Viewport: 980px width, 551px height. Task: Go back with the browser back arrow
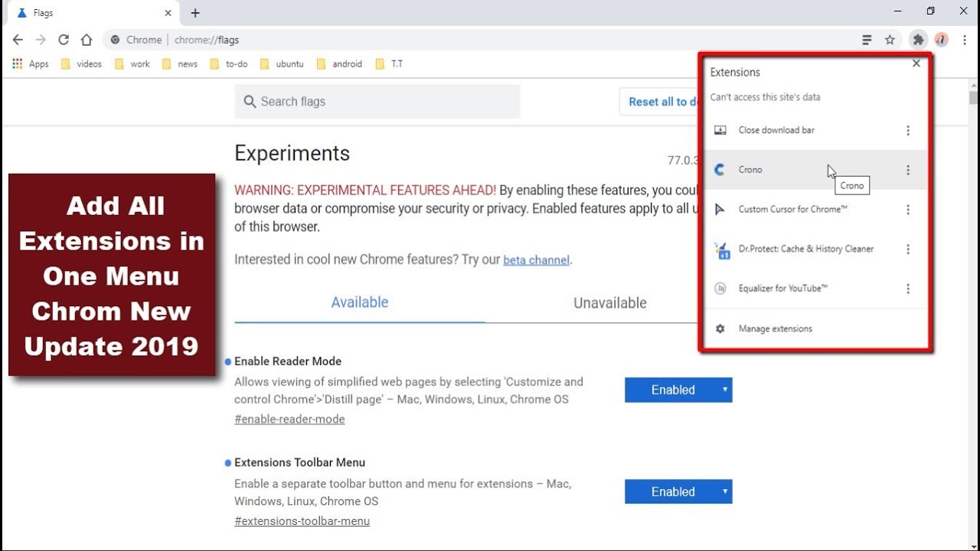(18, 40)
